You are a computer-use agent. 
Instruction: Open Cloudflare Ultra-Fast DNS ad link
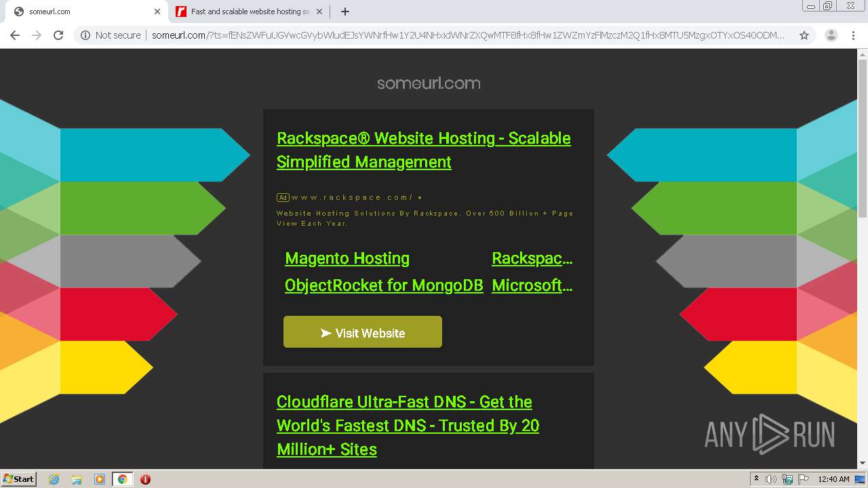[408, 425]
